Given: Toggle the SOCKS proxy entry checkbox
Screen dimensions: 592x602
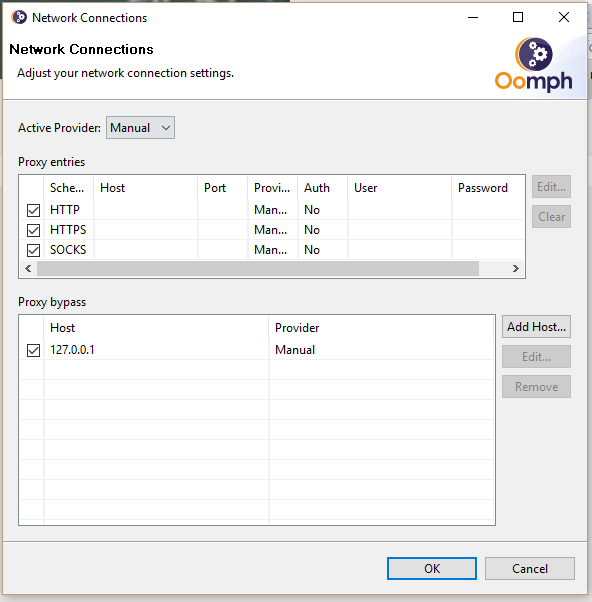Looking at the screenshot, I should point(33,250).
